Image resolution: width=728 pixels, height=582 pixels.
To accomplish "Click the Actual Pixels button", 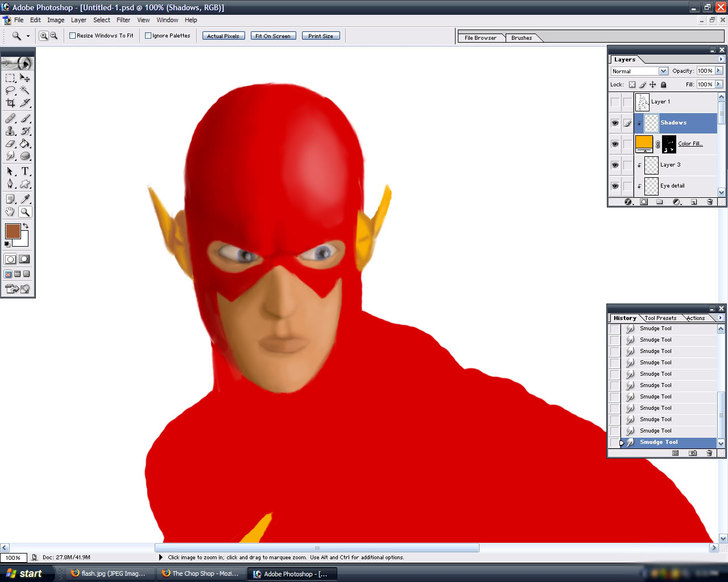I will coord(224,36).
